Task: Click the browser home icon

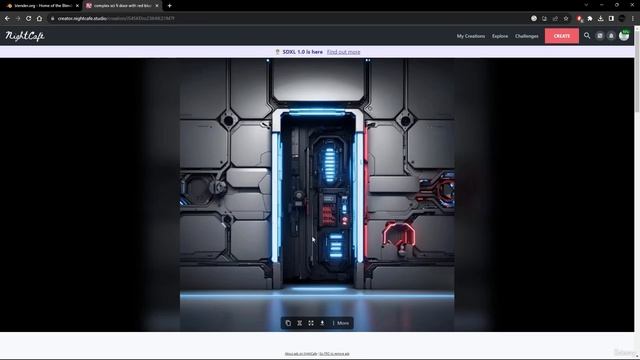Action: coord(39,18)
